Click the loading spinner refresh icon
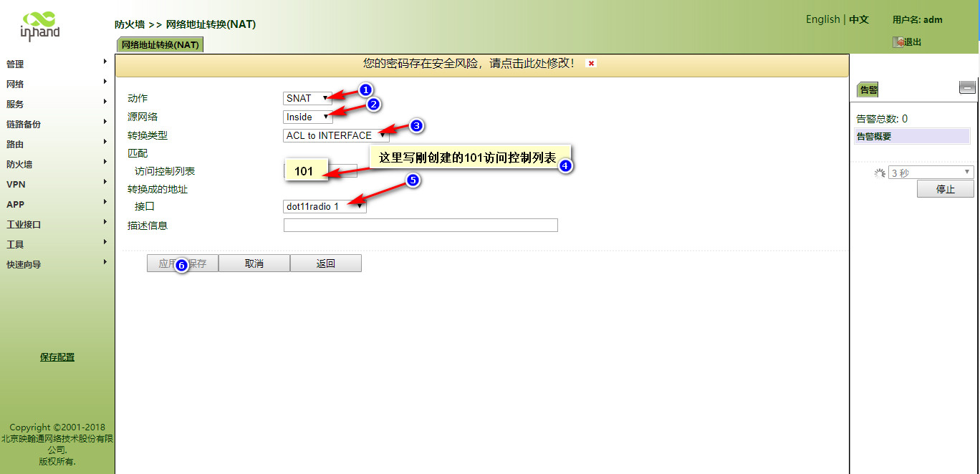The width and height of the screenshot is (980, 474). click(880, 173)
